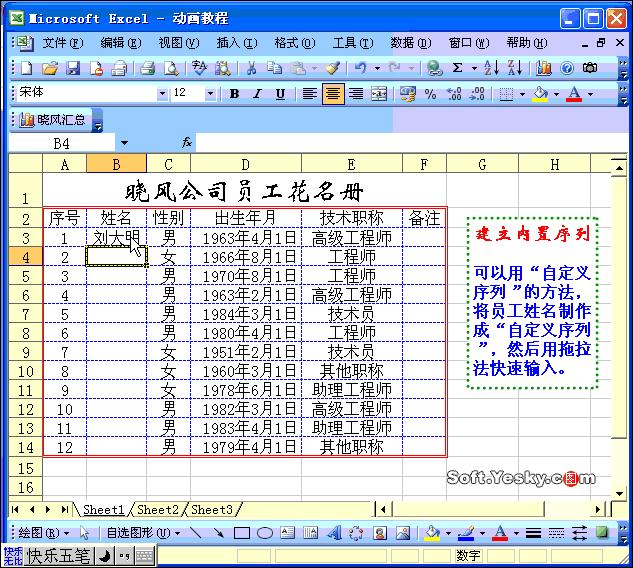This screenshot has height=568, width=633.
Task: Open 自选图形 AutoShapes dropdown
Action: [143, 533]
